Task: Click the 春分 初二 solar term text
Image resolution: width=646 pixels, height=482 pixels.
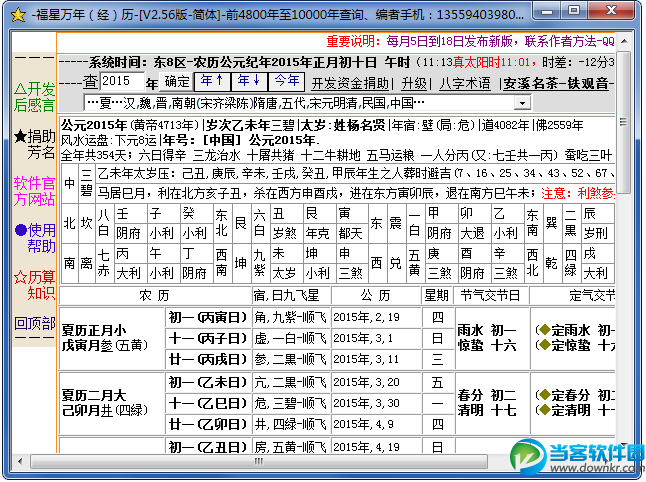Action: (x=487, y=395)
